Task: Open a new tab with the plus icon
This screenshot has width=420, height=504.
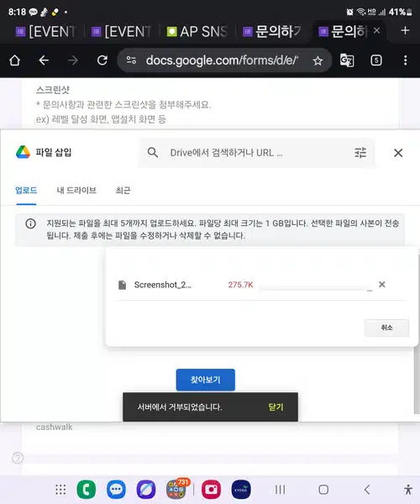Action: [405, 30]
